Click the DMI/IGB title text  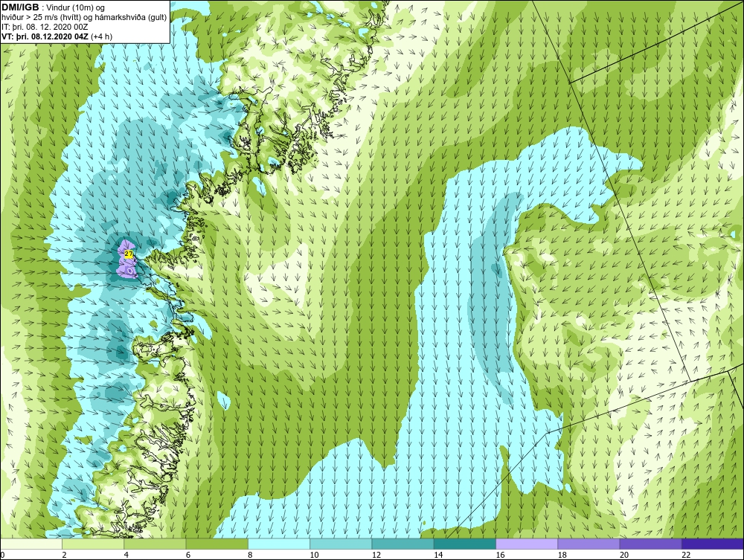pyautogui.click(x=20, y=7)
